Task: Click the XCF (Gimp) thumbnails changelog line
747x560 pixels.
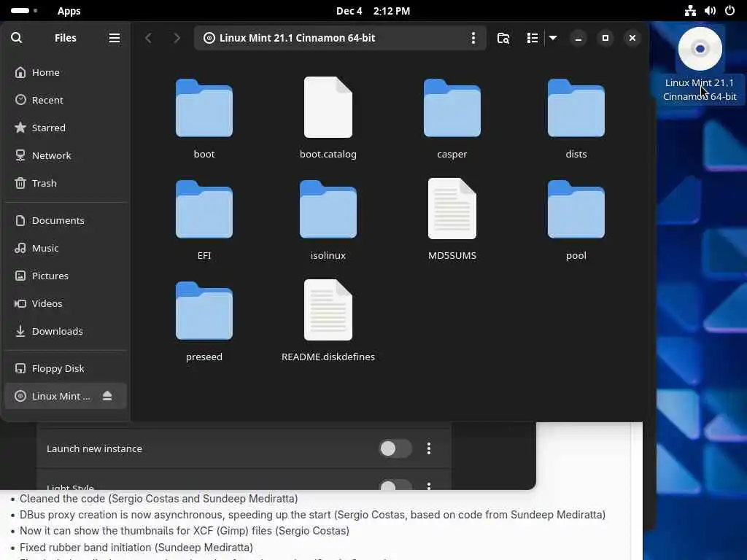Action: pyautogui.click(x=185, y=531)
